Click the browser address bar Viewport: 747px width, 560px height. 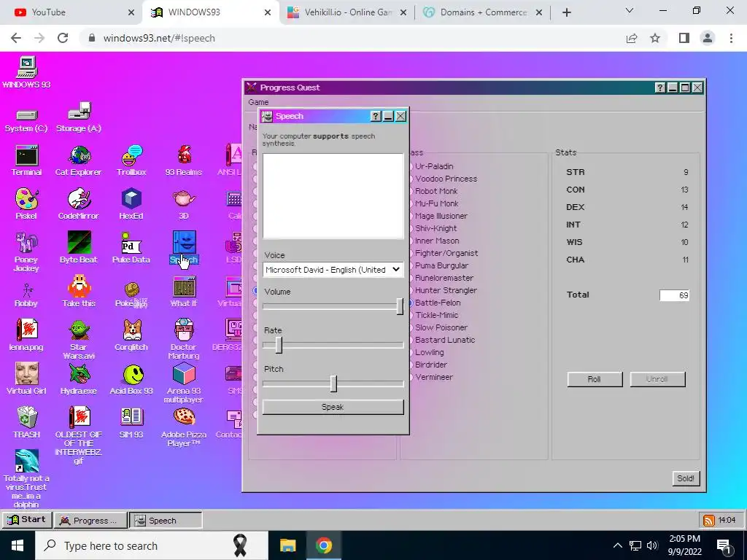point(352,38)
